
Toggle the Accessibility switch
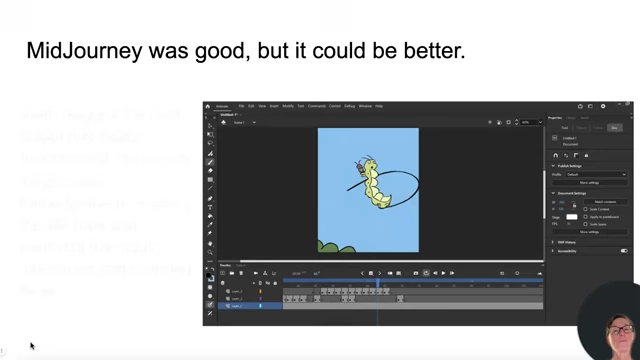click(624, 251)
